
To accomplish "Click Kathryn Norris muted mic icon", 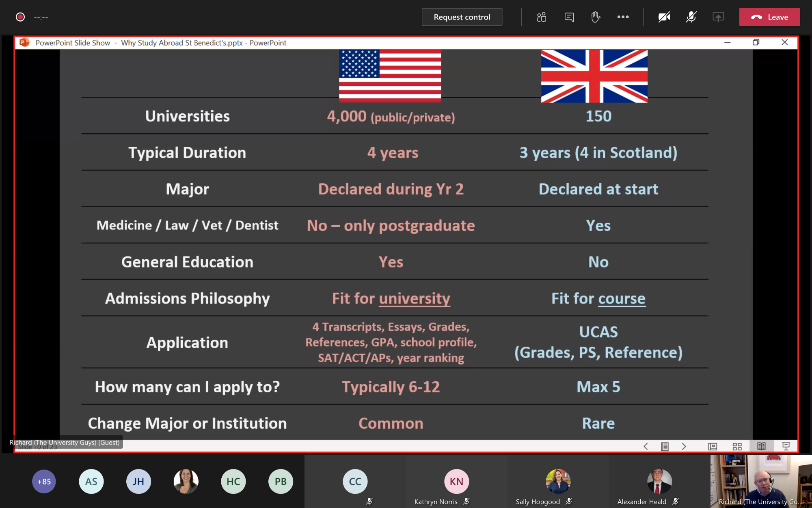I will (x=466, y=501).
